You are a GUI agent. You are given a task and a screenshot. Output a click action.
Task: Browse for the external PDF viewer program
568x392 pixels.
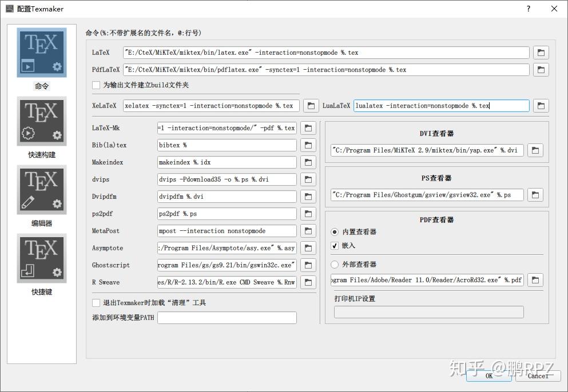(535, 280)
